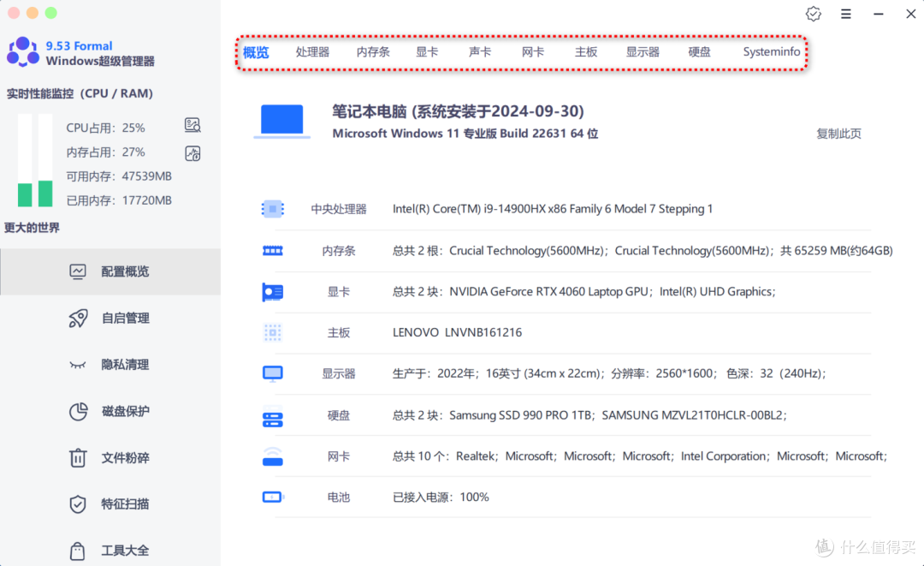Screen dimensions: 924x566
Task: Switch to the 显卡 tab
Action: pos(427,52)
